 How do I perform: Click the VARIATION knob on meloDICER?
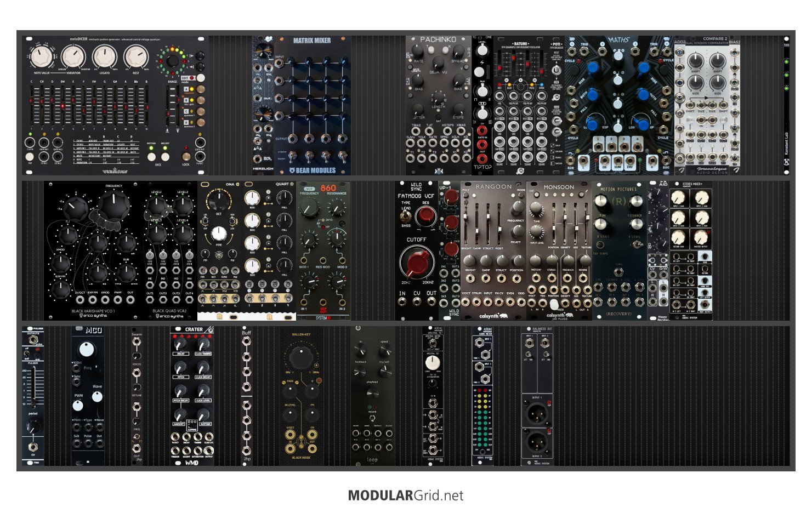pos(73,56)
